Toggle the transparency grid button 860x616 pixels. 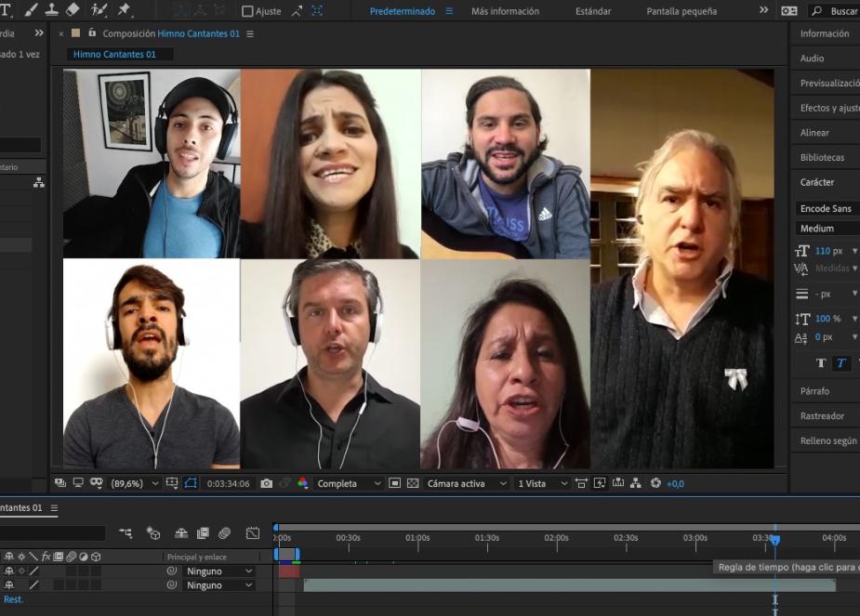pos(413,483)
